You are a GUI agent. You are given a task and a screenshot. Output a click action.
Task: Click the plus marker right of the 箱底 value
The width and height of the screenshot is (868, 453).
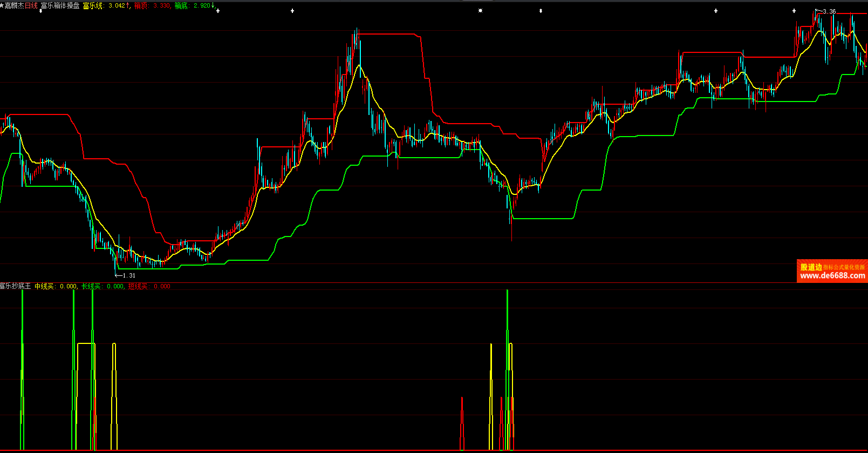[217, 11]
